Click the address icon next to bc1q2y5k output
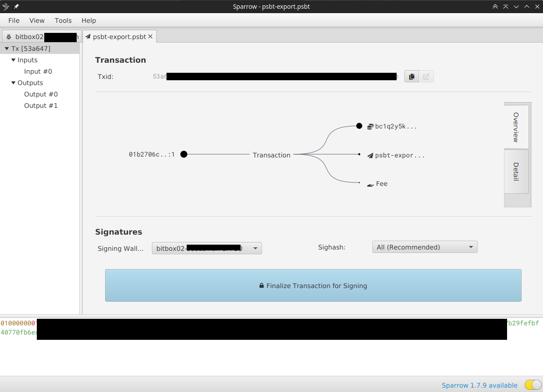 369,126
